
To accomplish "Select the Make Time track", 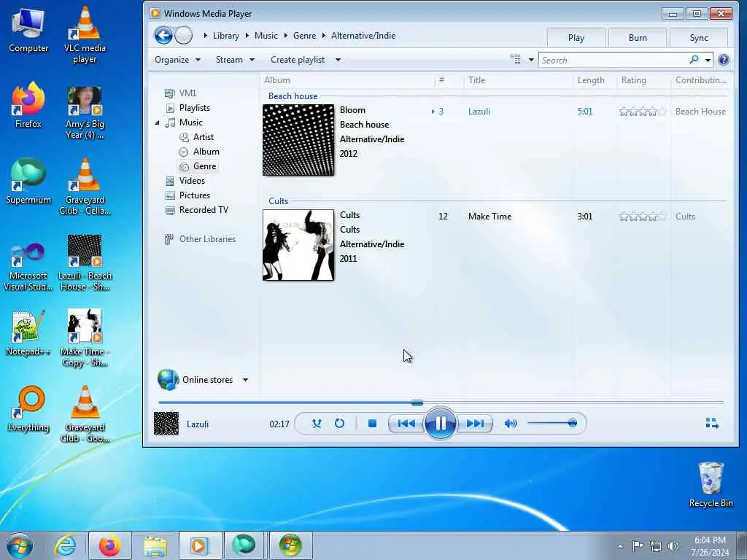I will pyautogui.click(x=489, y=216).
